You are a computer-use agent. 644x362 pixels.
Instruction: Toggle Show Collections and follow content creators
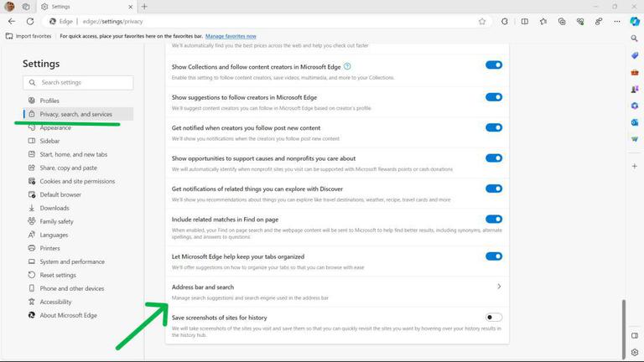coord(494,65)
